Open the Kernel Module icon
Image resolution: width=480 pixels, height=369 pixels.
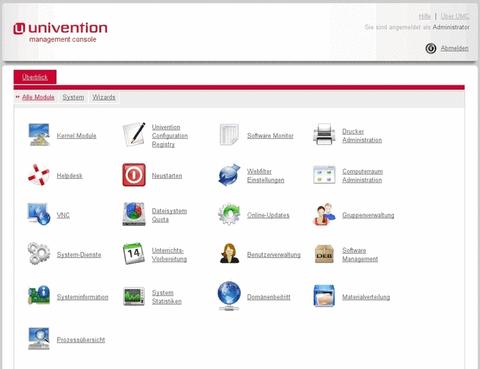tap(39, 135)
